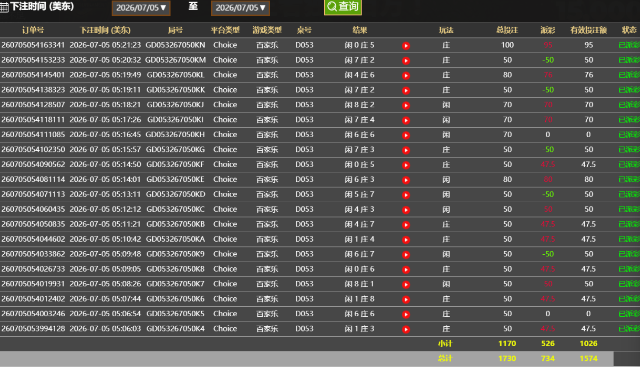Play video for round GD053267050K5
The width and height of the screenshot is (640, 367).
pos(406,314)
